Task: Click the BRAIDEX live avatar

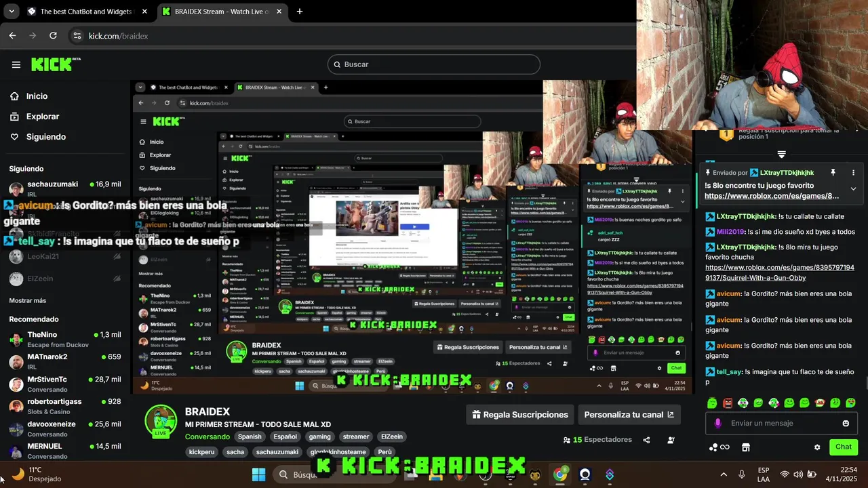Action: (x=161, y=422)
